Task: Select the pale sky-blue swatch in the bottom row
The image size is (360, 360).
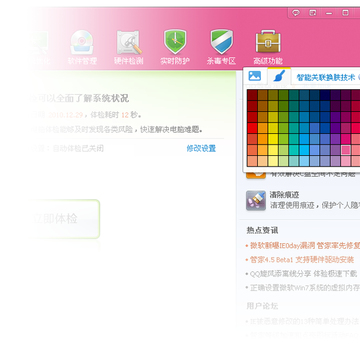Action: click(x=304, y=161)
